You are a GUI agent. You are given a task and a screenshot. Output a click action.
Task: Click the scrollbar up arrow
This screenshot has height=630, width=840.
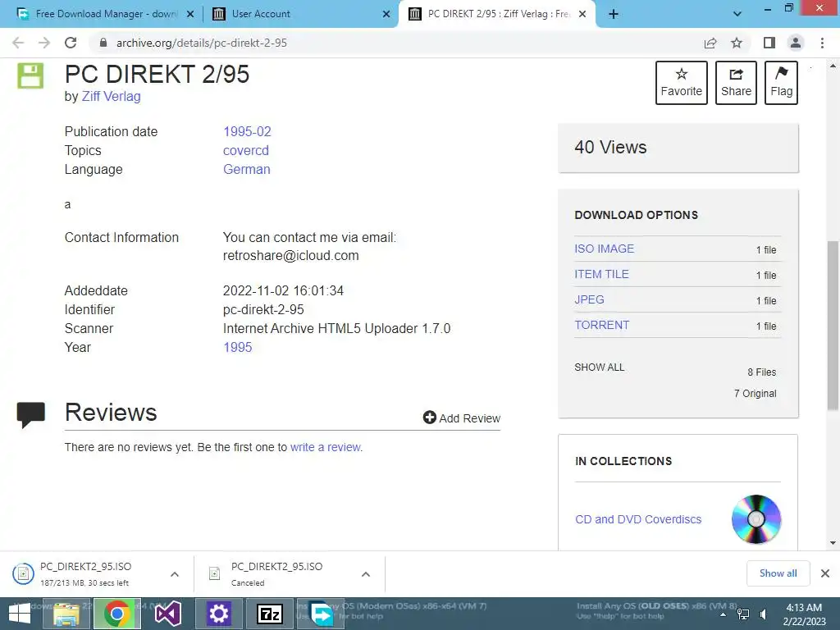click(x=833, y=66)
